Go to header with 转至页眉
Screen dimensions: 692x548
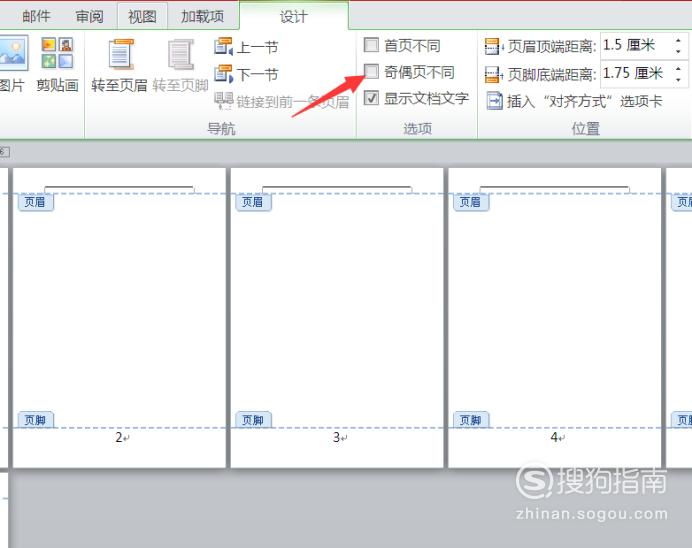click(120, 65)
